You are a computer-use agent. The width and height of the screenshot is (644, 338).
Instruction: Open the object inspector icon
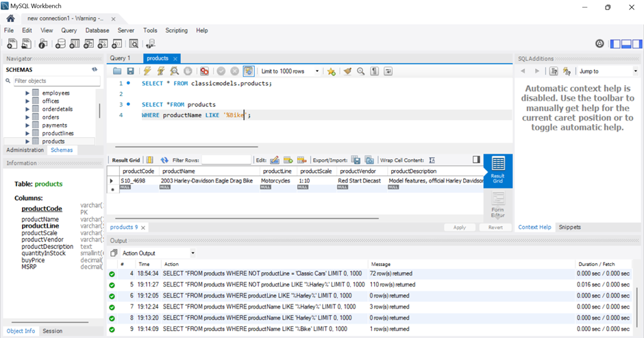coord(43,44)
